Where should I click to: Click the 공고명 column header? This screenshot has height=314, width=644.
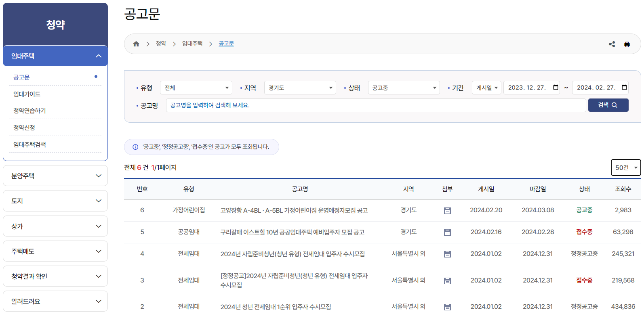300,189
